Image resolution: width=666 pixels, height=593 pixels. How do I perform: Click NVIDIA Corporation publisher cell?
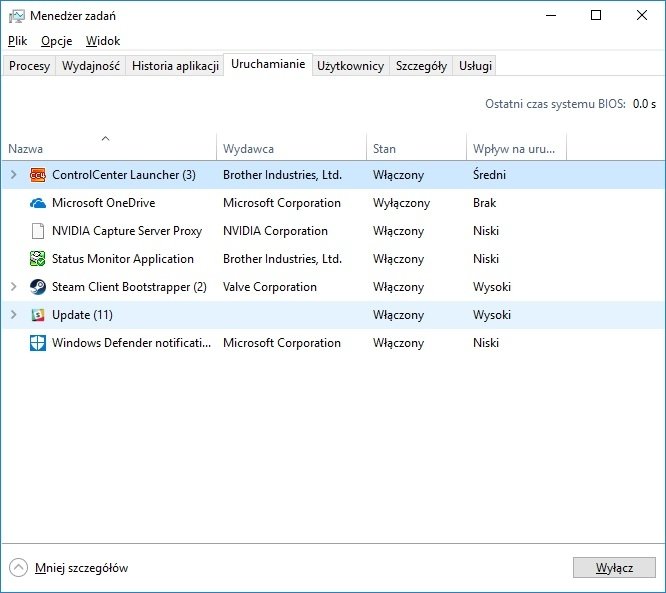275,231
